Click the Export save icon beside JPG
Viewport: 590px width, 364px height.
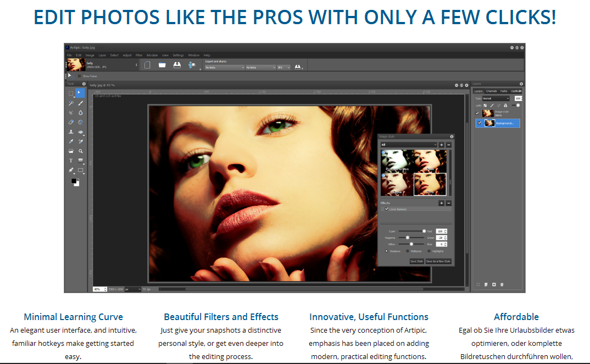point(298,68)
